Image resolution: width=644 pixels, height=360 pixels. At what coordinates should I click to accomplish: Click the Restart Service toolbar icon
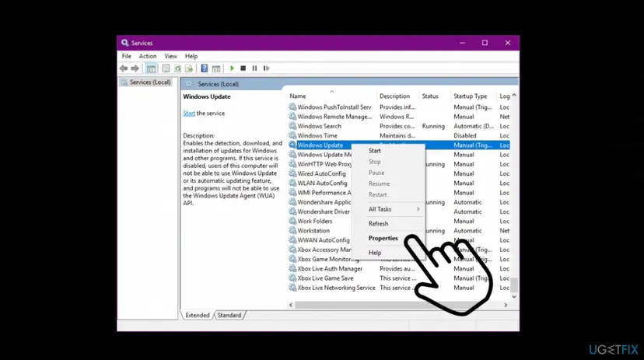[x=266, y=68]
